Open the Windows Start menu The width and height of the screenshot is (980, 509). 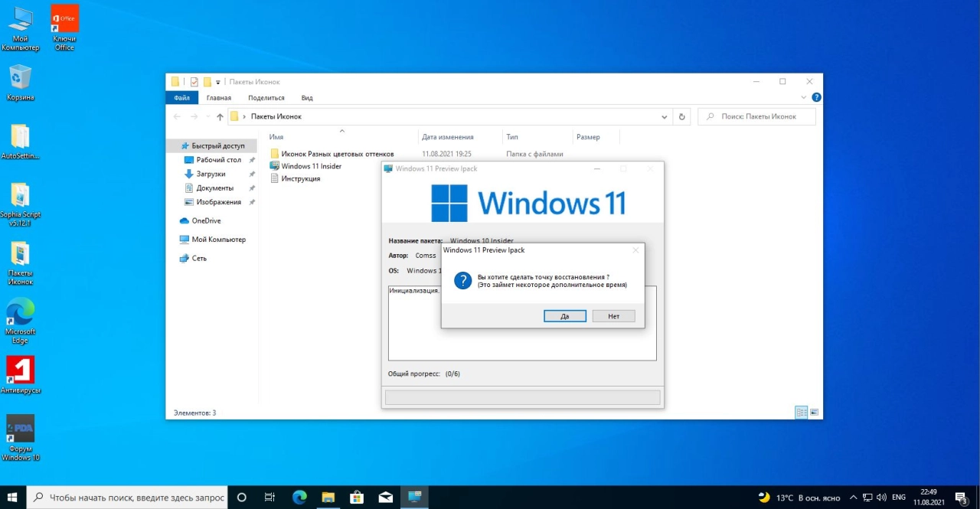[x=13, y=498]
